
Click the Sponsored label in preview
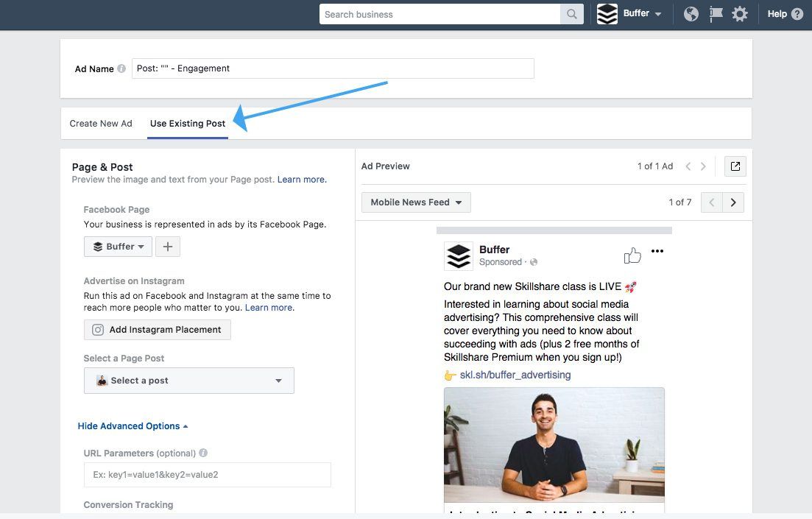pos(501,262)
